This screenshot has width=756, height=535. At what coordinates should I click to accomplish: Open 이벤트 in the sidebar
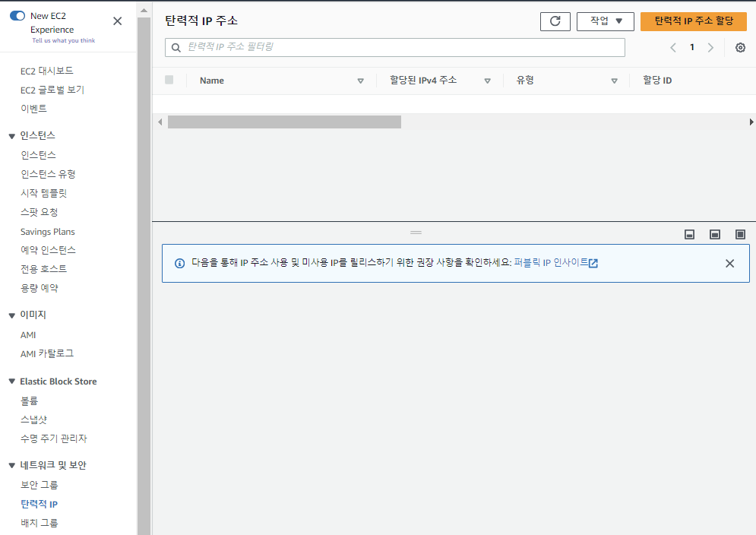(x=33, y=109)
